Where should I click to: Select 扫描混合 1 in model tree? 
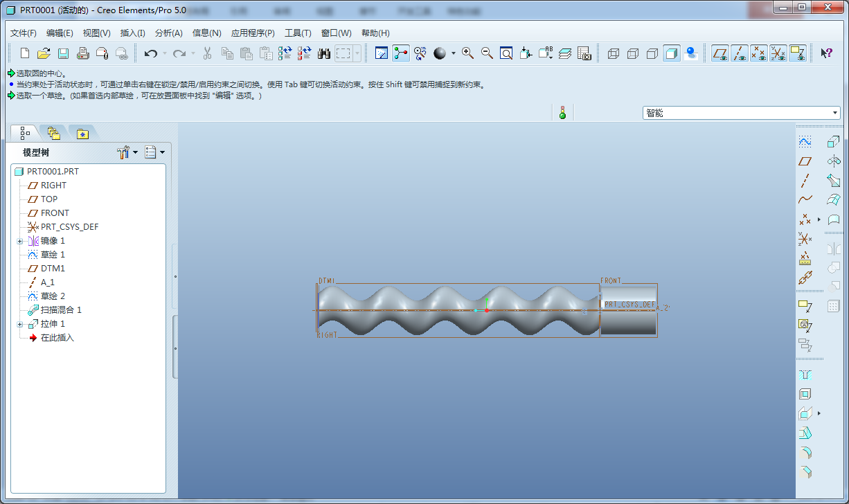coord(61,310)
